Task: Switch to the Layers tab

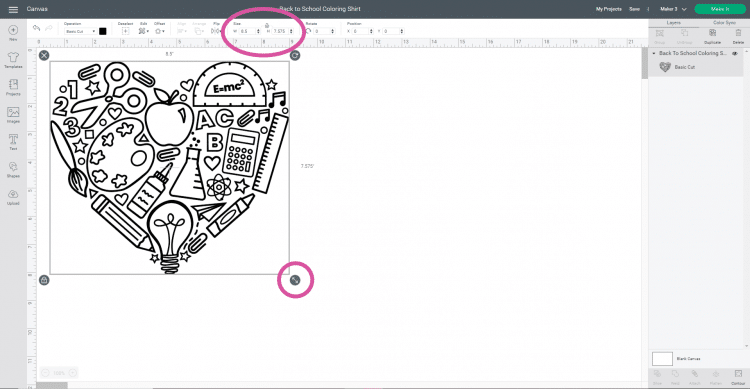Action: (x=673, y=22)
